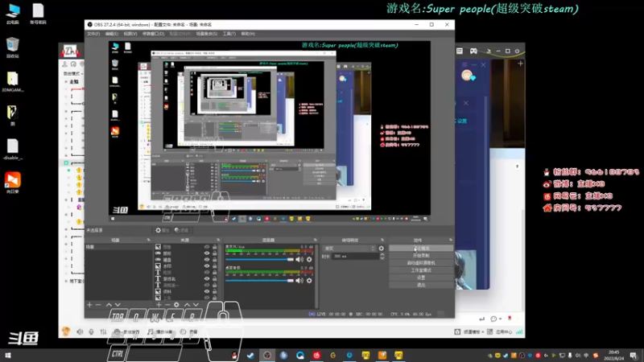The image size is (644, 362).
Task: Open the Windows Start menu
Action: pos(8,356)
